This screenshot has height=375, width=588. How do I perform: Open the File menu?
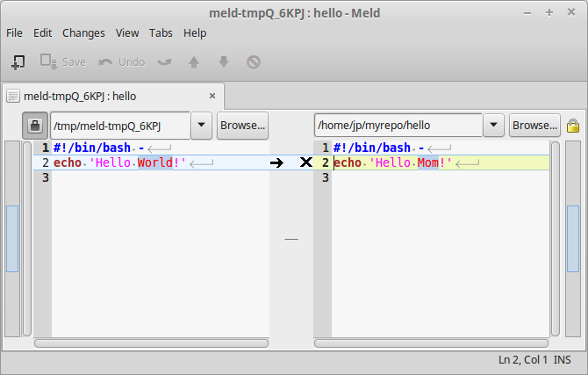pos(14,33)
